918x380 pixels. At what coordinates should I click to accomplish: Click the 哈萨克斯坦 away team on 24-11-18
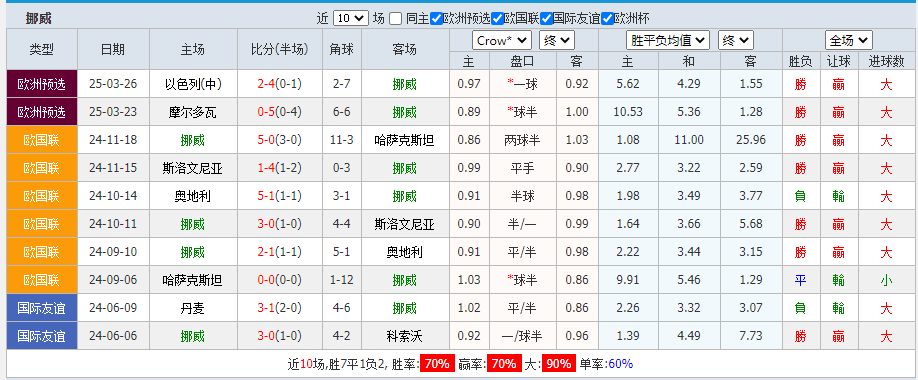click(x=405, y=140)
